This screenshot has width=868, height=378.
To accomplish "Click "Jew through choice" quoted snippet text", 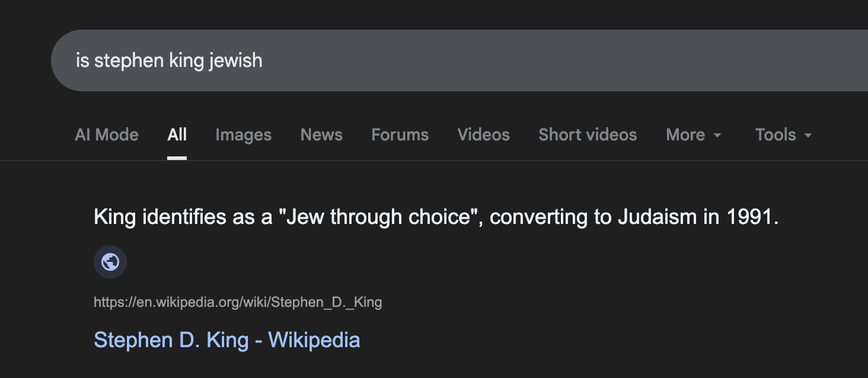I will coord(379,217).
